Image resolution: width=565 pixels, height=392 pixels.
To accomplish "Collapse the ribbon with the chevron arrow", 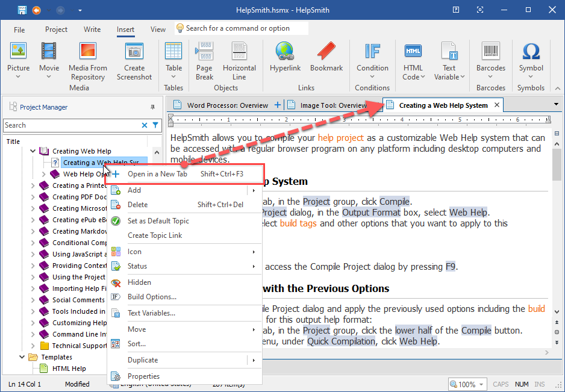I will pyautogui.click(x=557, y=88).
